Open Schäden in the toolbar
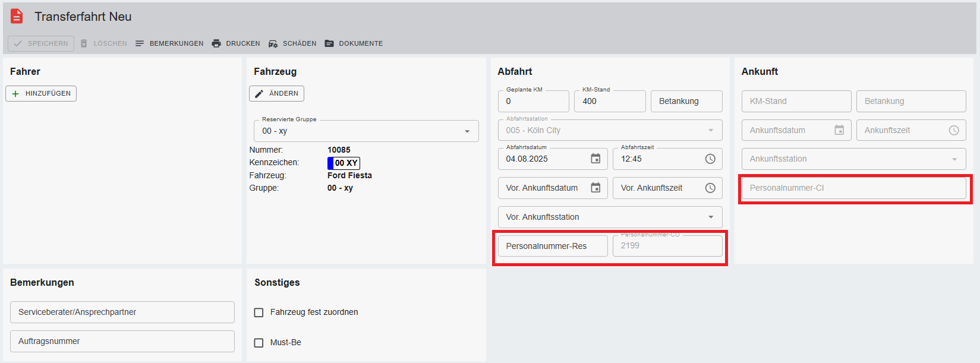Image resolution: width=980 pixels, height=363 pixels. pos(292,43)
